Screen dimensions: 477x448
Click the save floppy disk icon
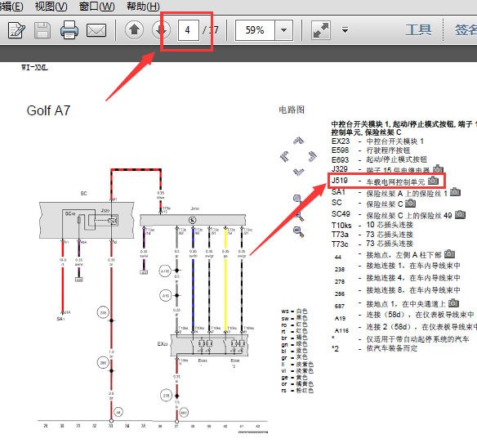pos(42,30)
